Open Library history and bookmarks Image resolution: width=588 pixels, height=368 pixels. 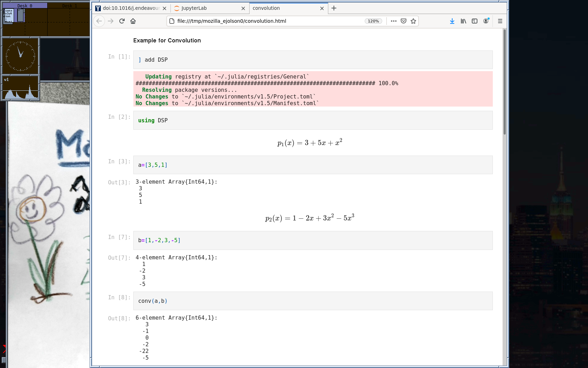pyautogui.click(x=463, y=21)
